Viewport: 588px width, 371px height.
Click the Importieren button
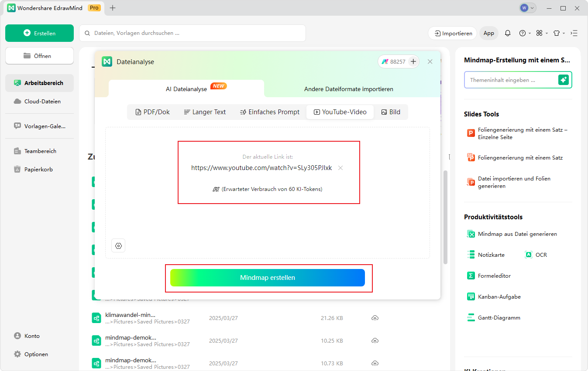click(x=453, y=33)
